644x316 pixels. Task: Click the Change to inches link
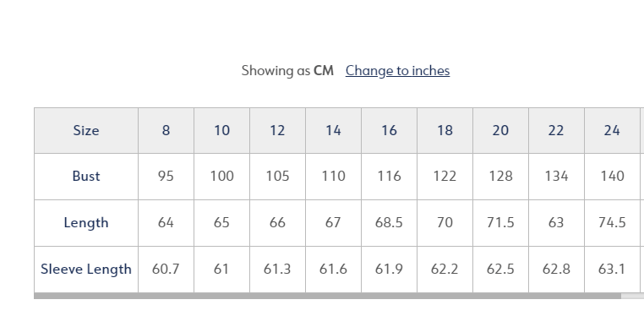tap(397, 71)
